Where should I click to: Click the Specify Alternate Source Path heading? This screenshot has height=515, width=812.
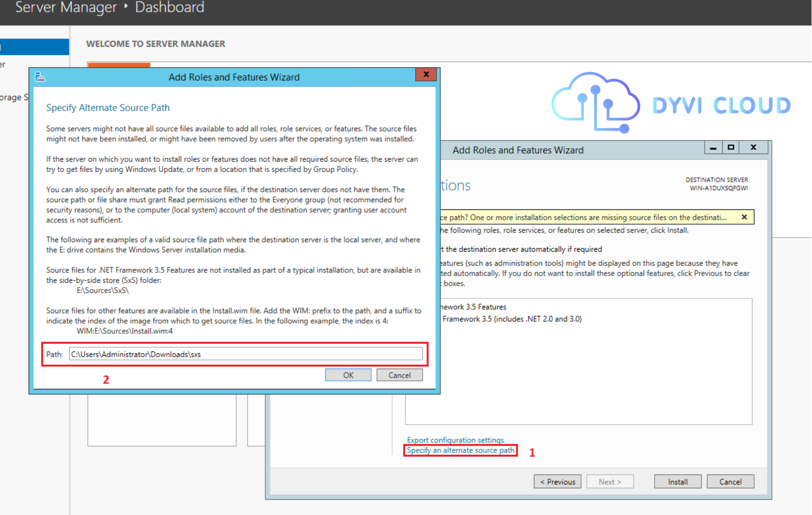(108, 108)
